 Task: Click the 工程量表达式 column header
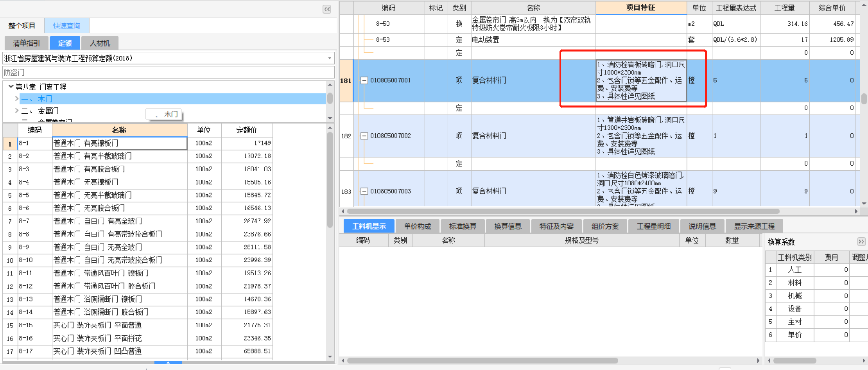[736, 8]
